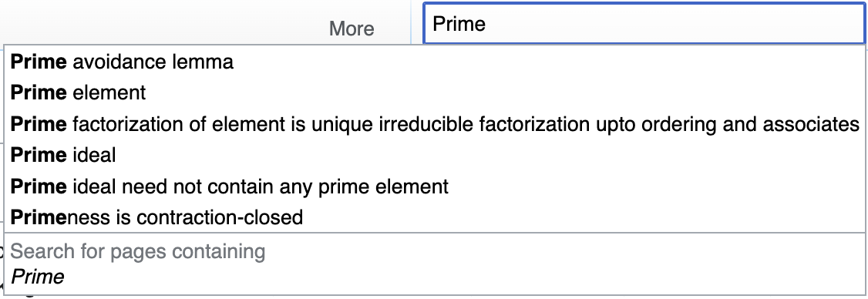The height and width of the screenshot is (299, 868).
Task: Open Prime factorization of element unique irreducible suggestion
Action: [435, 123]
